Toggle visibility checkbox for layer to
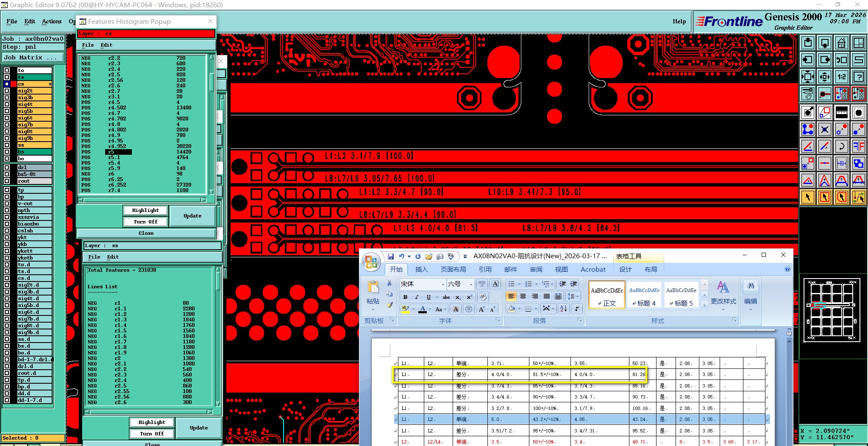The width and height of the screenshot is (868, 446). coord(7,70)
